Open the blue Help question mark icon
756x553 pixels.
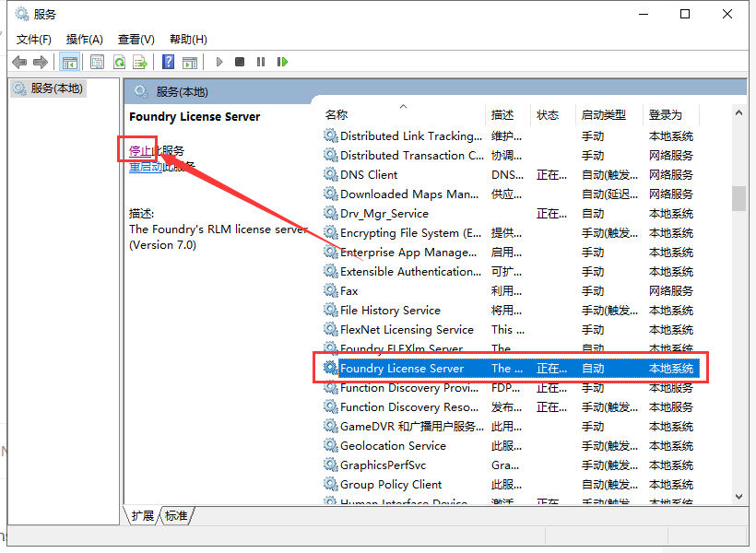point(168,62)
